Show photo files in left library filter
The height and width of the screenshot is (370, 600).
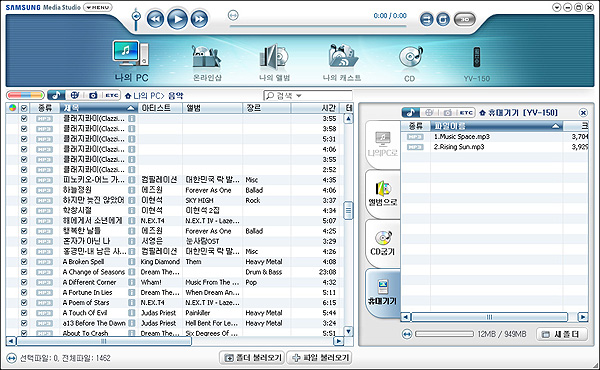[93, 95]
